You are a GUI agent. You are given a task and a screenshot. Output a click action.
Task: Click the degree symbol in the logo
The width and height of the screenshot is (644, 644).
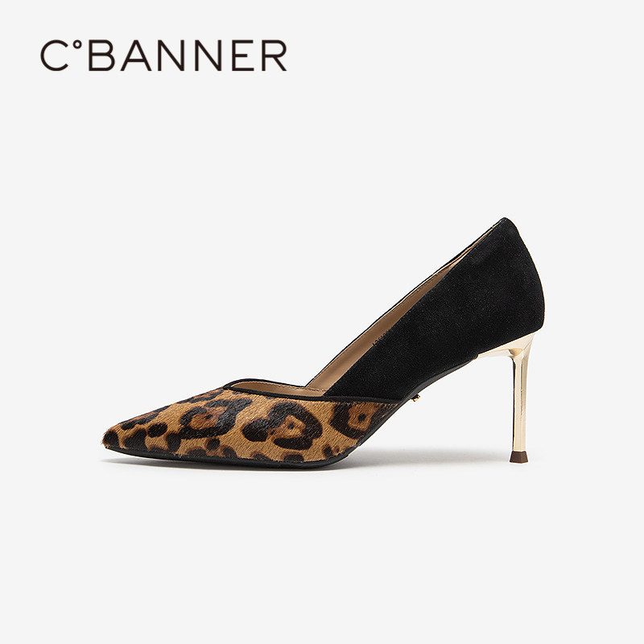76,44
